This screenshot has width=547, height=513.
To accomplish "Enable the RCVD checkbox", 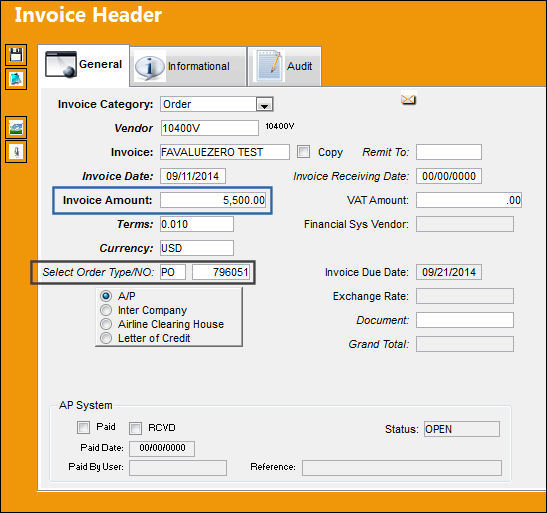I will pos(135,428).
